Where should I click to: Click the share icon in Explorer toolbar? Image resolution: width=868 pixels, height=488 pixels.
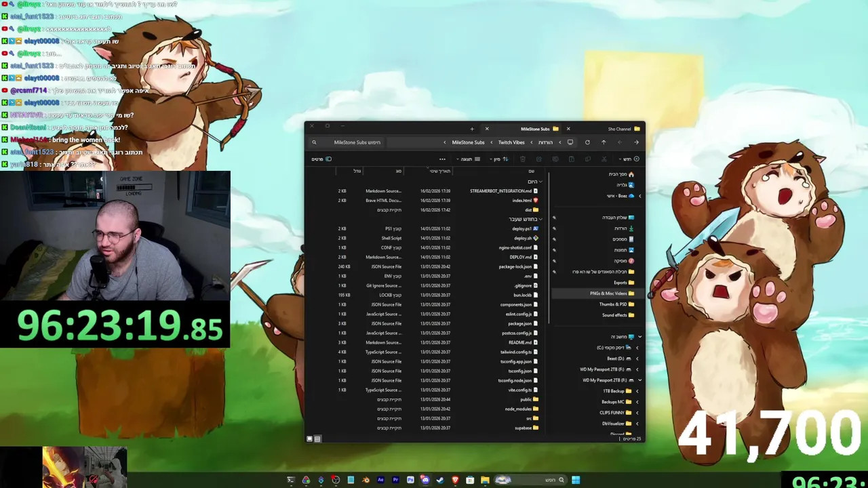[x=538, y=159]
